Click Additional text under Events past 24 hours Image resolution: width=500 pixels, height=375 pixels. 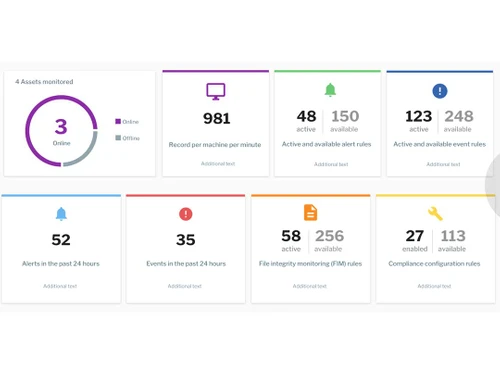(185, 286)
